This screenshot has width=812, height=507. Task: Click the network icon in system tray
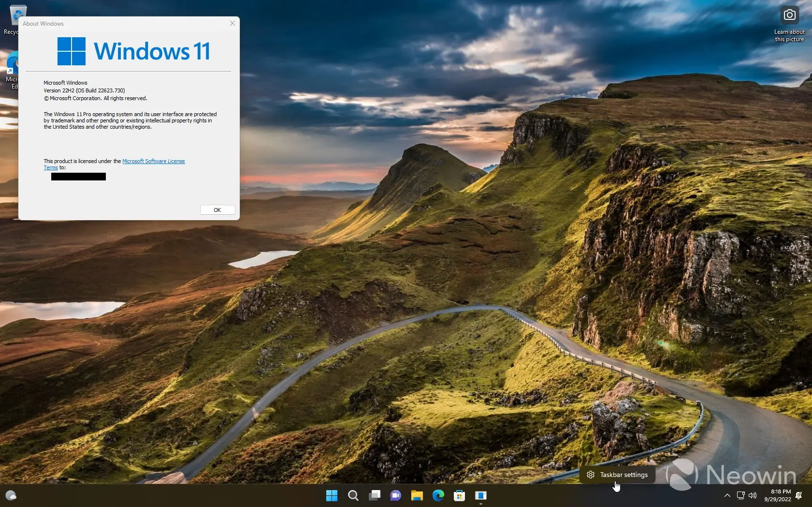740,495
